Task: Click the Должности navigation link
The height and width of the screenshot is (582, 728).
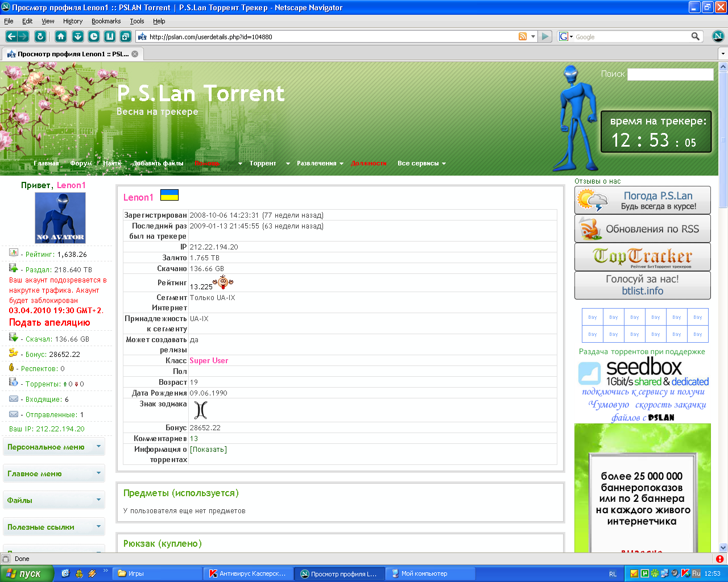Action: coord(369,163)
